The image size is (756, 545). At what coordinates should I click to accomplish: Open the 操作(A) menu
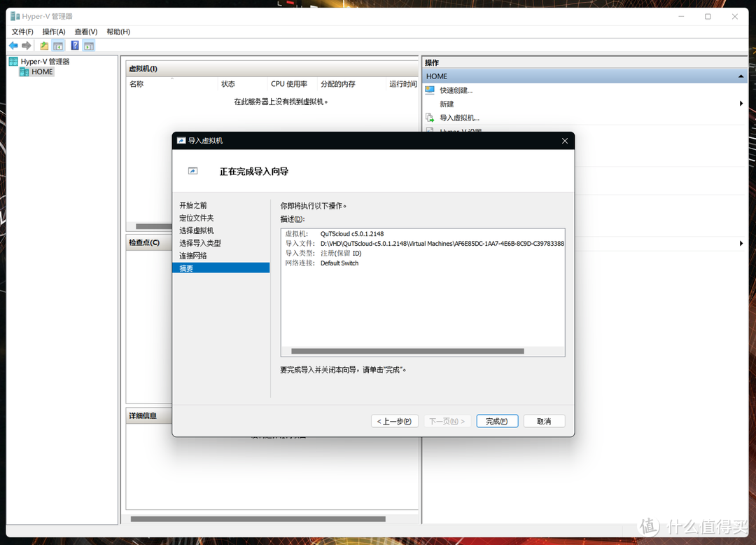53,32
